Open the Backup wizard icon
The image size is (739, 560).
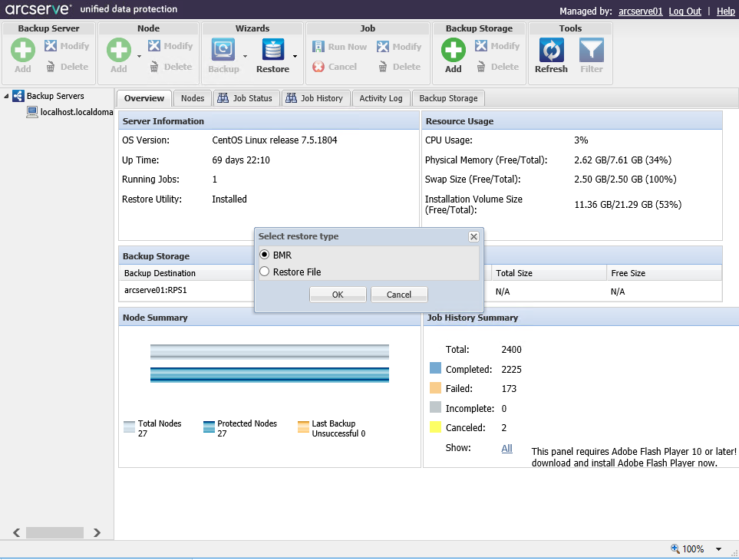(223, 49)
